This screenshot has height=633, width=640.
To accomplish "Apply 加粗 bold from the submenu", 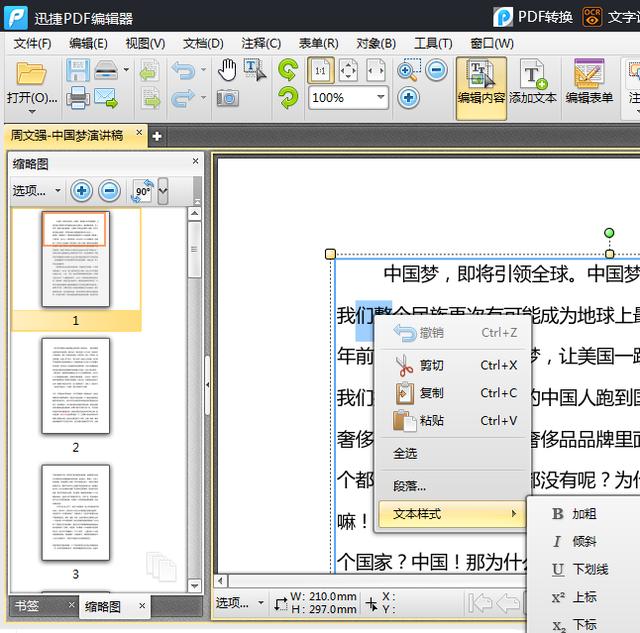I will pos(584,514).
